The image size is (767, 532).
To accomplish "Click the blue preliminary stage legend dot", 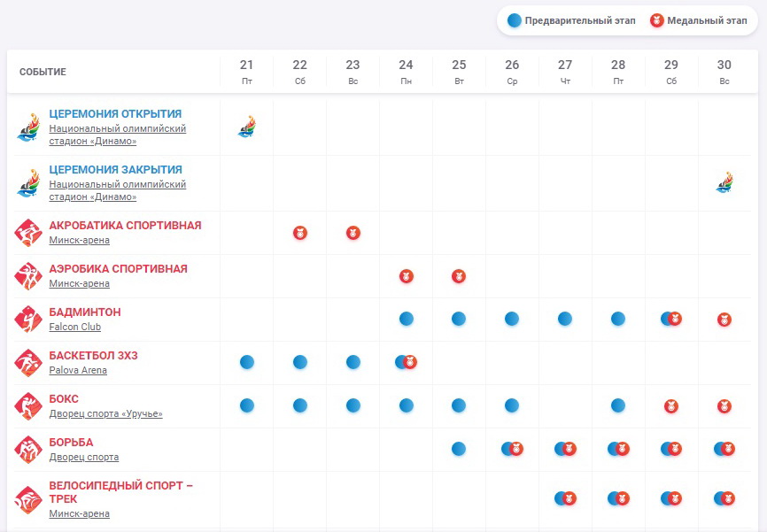I will click(x=514, y=20).
